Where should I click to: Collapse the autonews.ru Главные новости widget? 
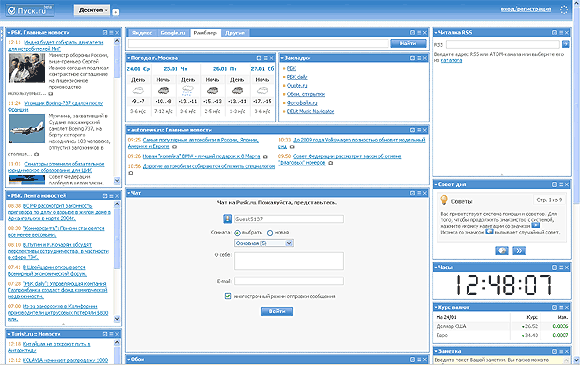point(129,130)
